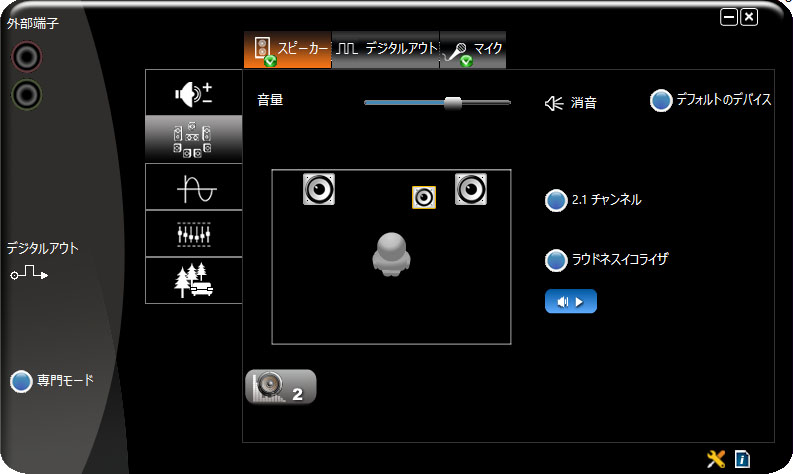
Task: Click the green external jack connector
Action: pyautogui.click(x=26, y=95)
